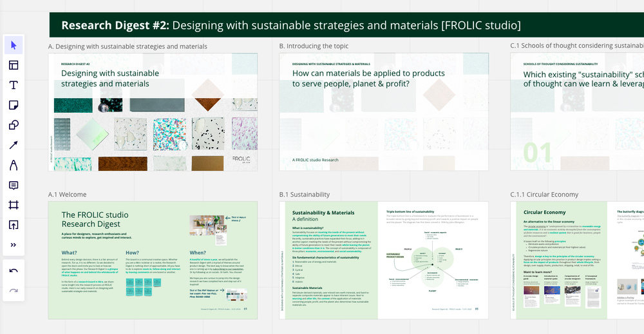Select the 'PLANET' label in diagram
This screenshot has height=334, width=644.
click(432, 291)
